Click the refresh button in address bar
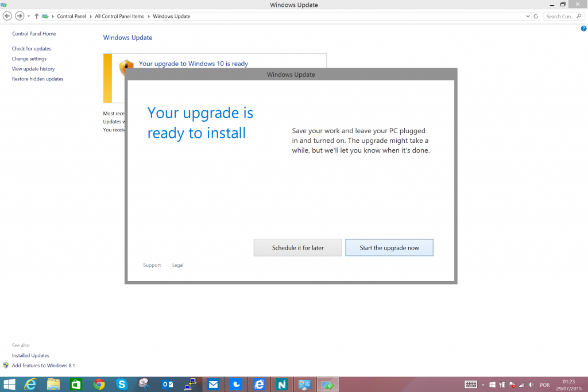The width and height of the screenshot is (588, 392). (536, 16)
